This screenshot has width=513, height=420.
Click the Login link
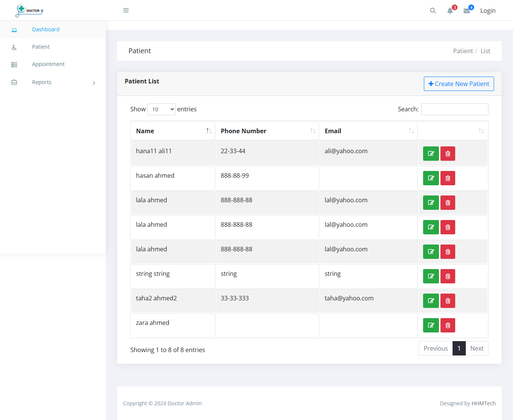pos(488,10)
